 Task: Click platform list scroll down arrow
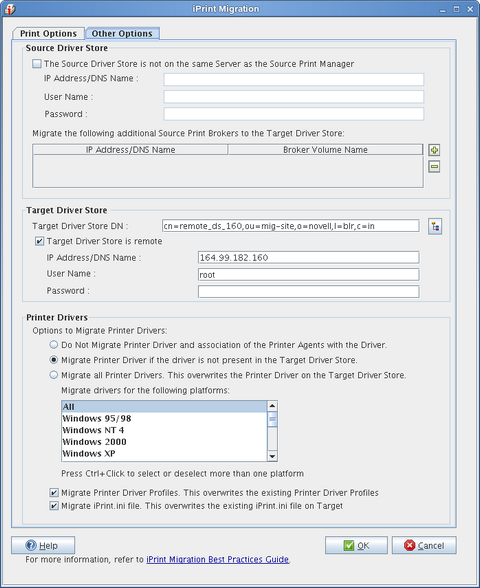point(272,456)
